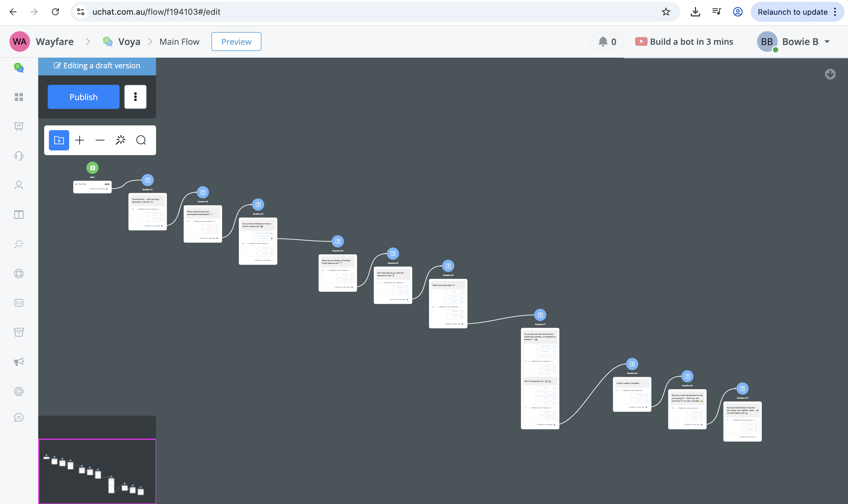This screenshot has width=848, height=504.
Task: Open notifications bell showing 0
Action: point(607,42)
